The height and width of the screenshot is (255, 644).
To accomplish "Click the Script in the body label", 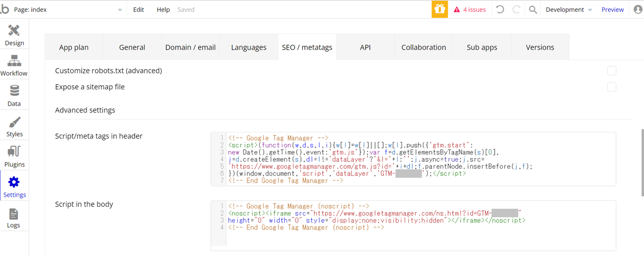I will click(84, 204).
